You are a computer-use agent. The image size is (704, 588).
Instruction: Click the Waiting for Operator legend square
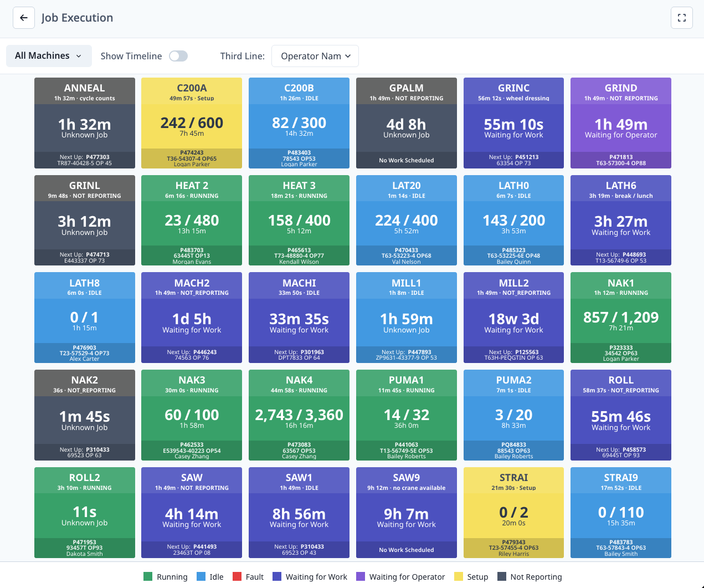tap(361, 576)
